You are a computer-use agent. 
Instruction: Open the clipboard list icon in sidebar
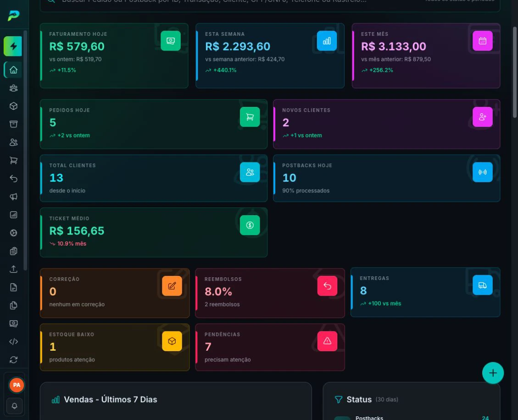tap(13, 251)
